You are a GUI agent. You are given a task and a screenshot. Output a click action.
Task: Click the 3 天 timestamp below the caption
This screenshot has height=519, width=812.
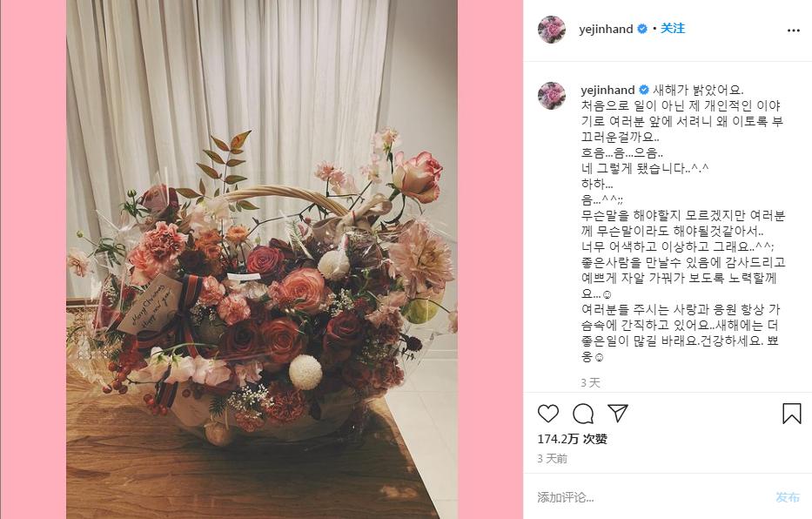point(590,383)
